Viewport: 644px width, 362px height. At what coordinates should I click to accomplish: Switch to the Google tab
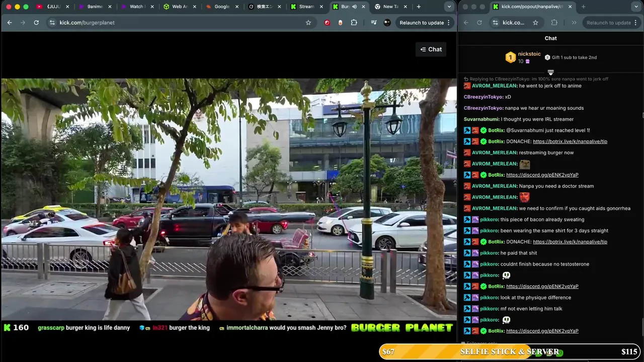tap(221, 7)
